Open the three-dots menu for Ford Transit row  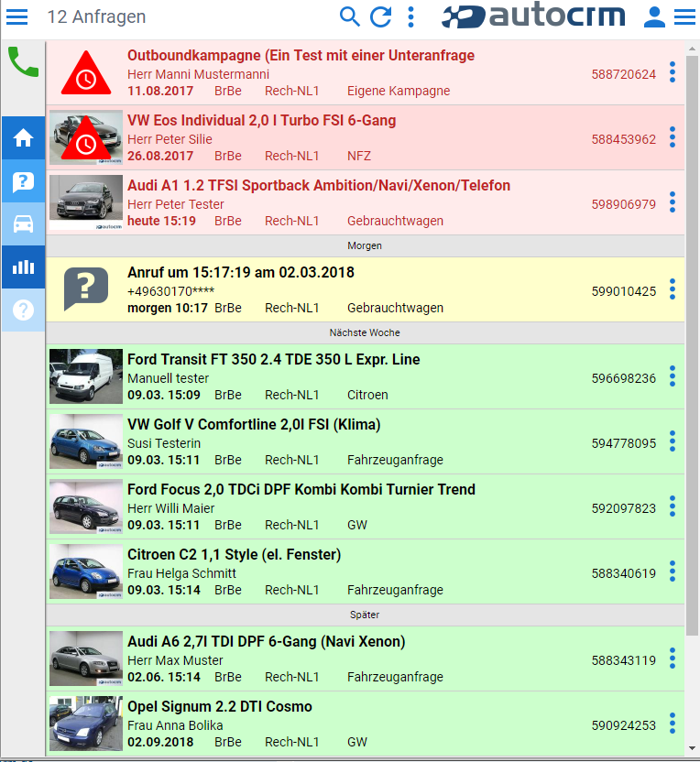673,376
